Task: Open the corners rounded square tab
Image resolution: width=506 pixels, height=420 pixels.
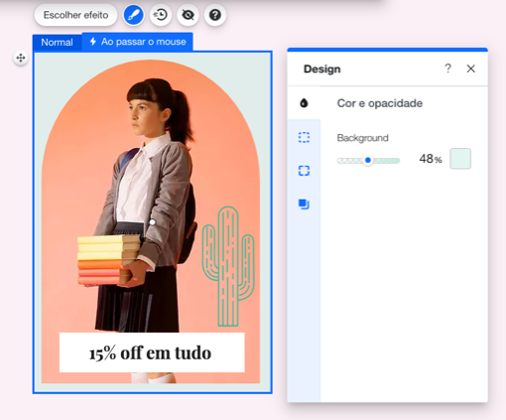Action: point(304,171)
